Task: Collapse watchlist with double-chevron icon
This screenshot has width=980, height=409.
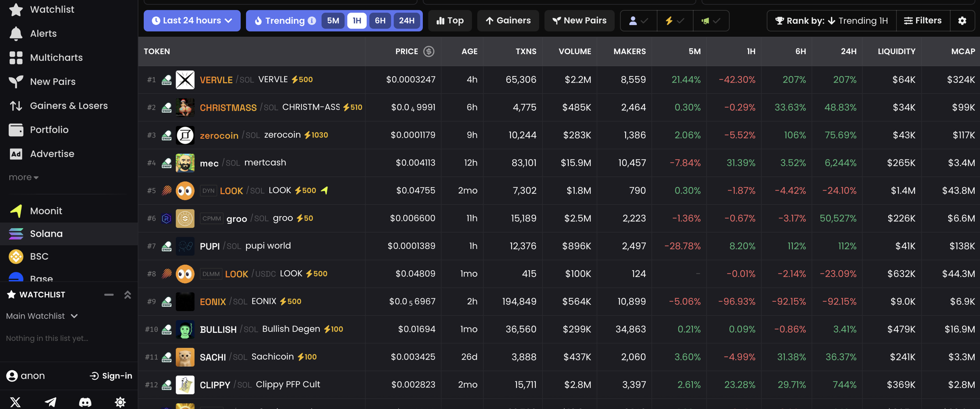Action: (127, 295)
